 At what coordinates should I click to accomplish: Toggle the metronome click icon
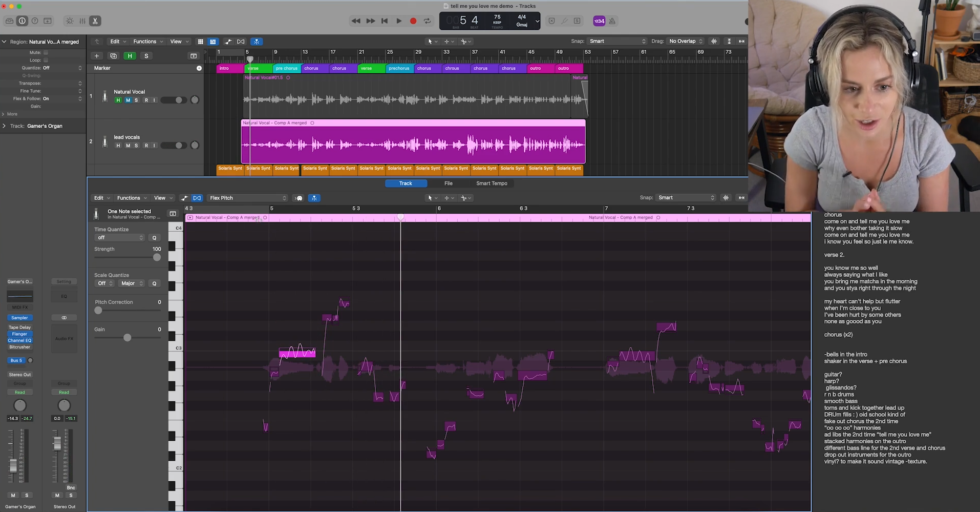(612, 21)
